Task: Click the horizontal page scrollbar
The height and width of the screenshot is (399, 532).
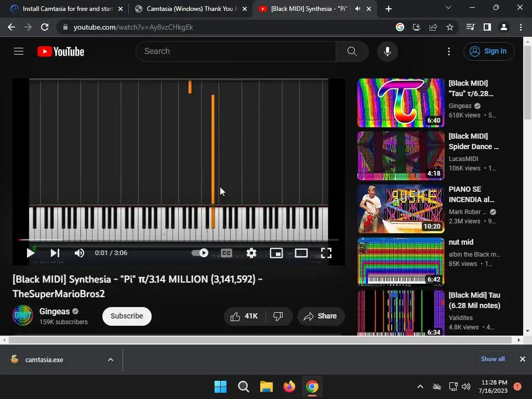Action: tap(260, 340)
